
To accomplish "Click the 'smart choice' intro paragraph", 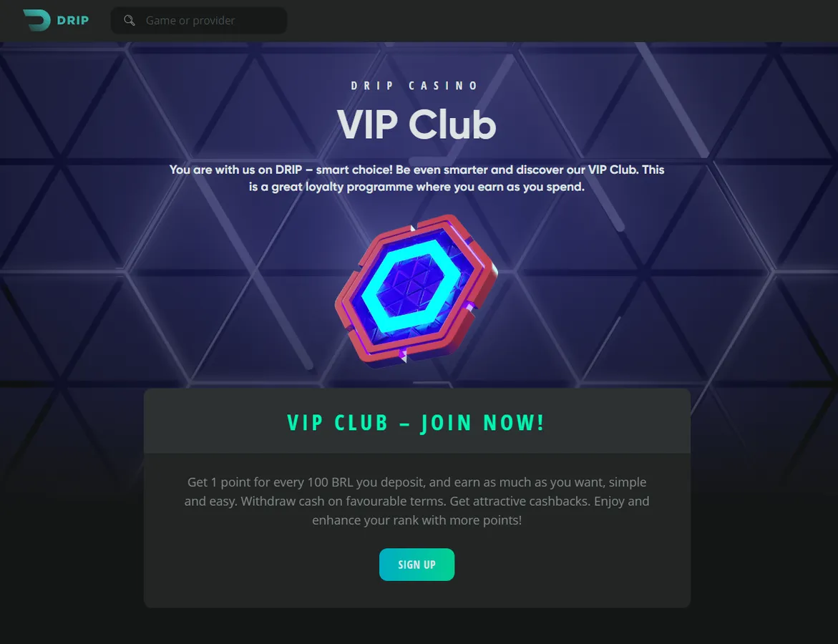I will (x=417, y=178).
